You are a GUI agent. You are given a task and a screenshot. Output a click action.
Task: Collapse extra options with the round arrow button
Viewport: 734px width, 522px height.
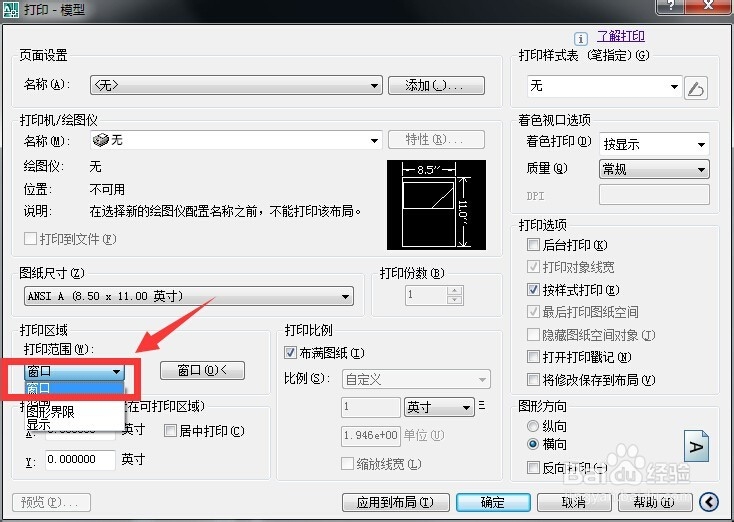tap(709, 502)
